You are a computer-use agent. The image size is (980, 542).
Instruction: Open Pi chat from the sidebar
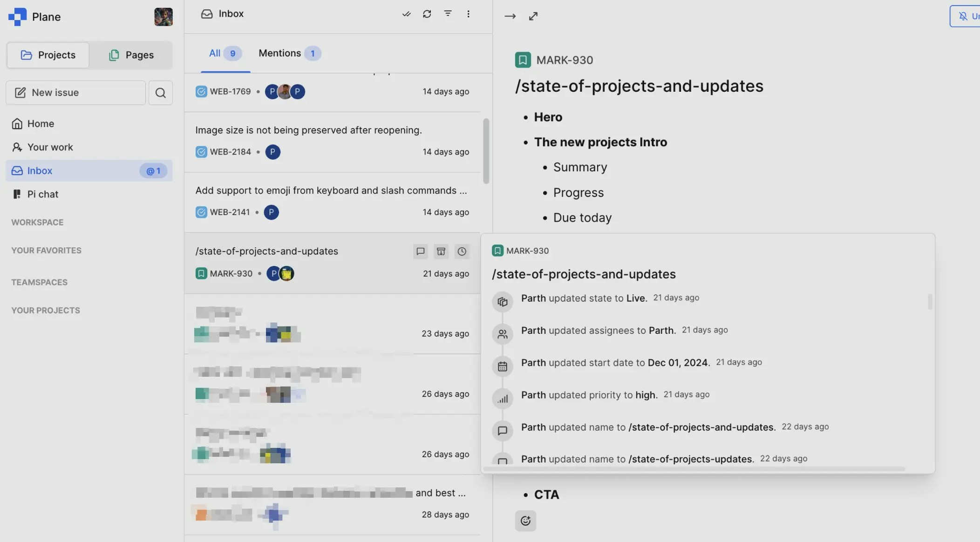tap(42, 194)
